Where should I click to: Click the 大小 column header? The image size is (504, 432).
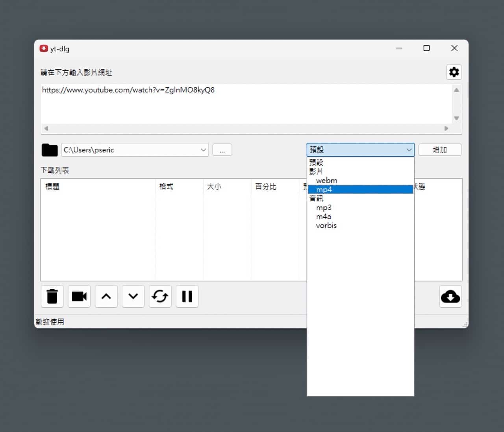[227, 186]
